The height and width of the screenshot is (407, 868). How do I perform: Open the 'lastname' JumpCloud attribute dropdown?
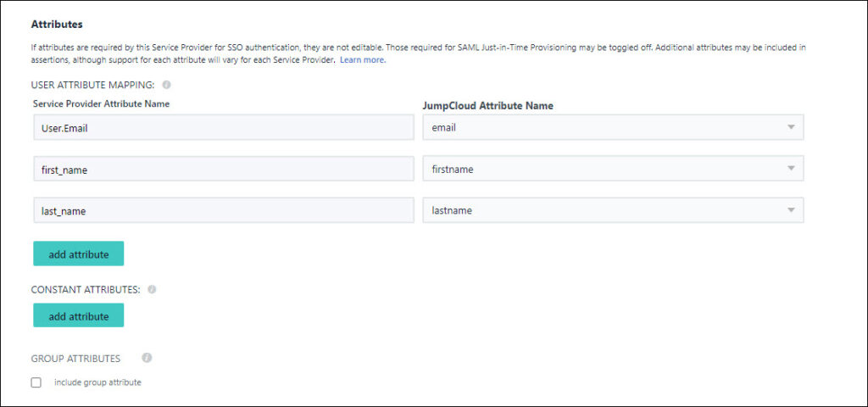tap(613, 210)
